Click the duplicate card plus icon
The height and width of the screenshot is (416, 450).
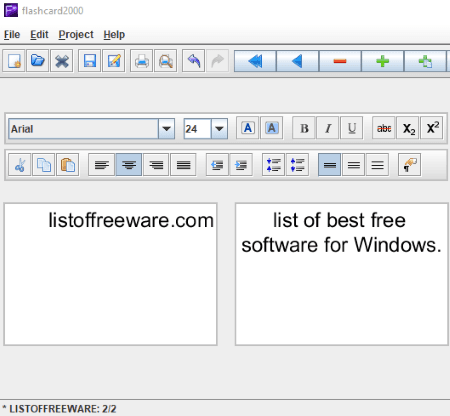click(x=425, y=61)
